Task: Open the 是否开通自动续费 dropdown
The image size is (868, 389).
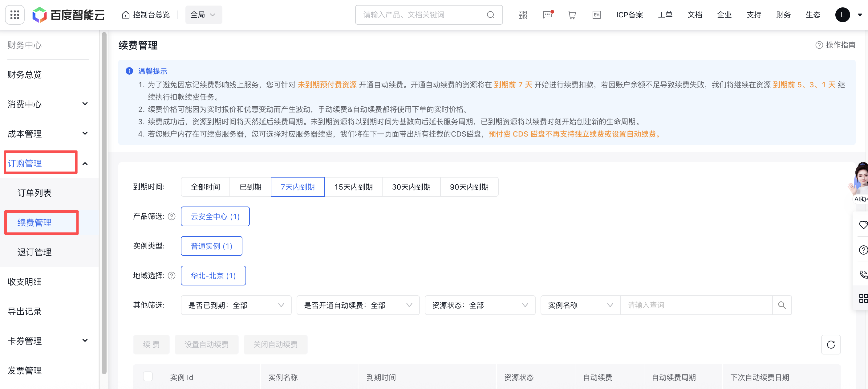Action: pos(358,305)
